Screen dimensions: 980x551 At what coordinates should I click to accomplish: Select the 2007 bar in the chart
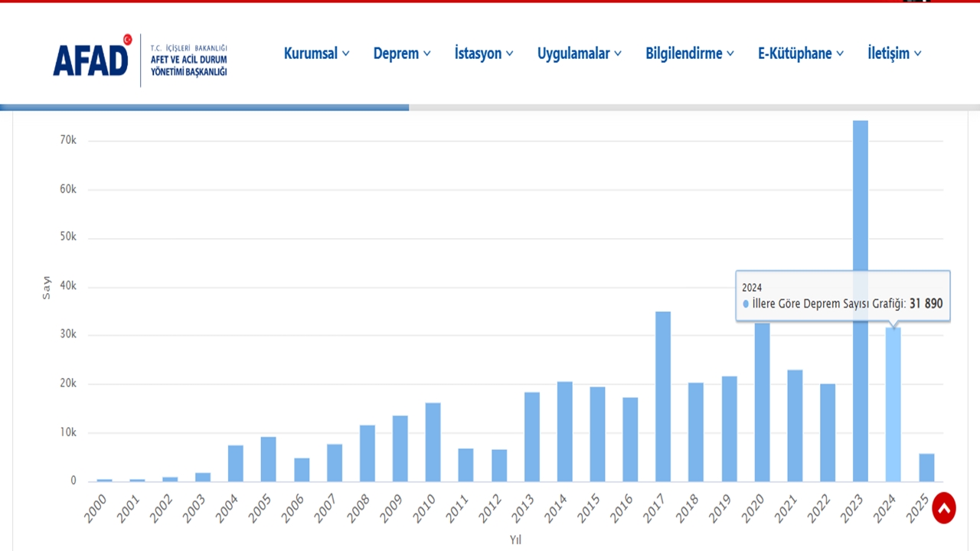point(334,463)
